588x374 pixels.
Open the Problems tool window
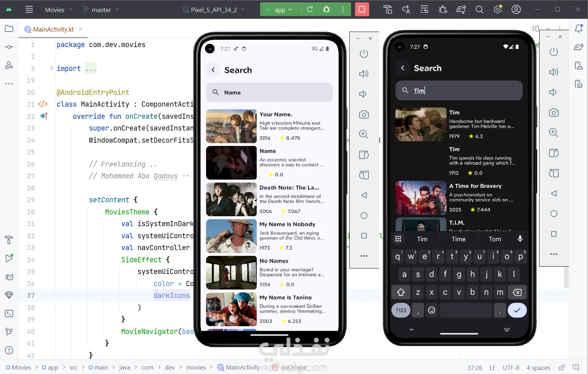pyautogui.click(x=9, y=350)
